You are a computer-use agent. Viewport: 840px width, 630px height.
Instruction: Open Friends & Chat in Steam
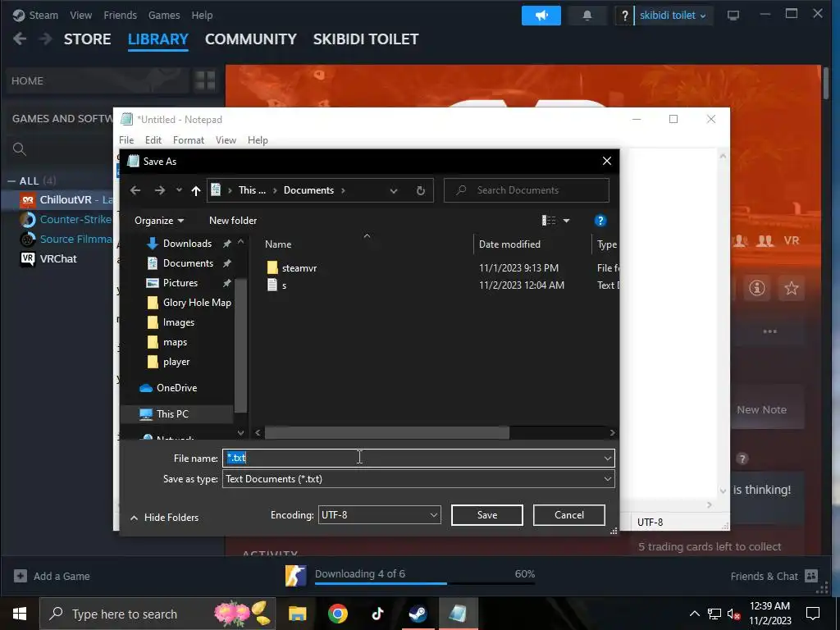(774, 576)
